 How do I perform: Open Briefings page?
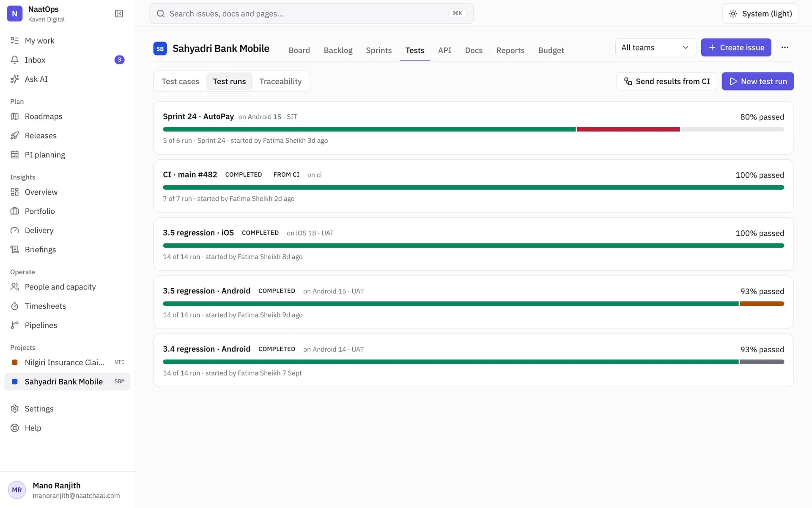[x=67, y=249]
